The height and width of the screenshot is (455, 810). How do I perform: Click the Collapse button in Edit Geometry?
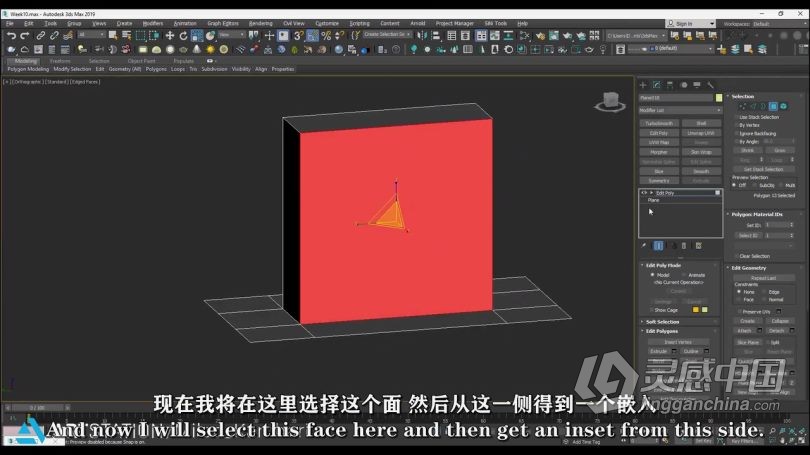coord(780,321)
